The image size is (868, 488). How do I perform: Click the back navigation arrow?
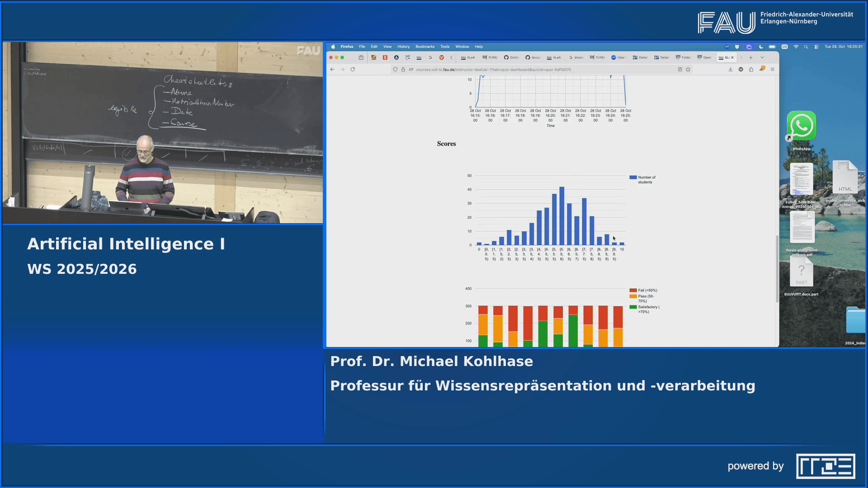tap(331, 70)
